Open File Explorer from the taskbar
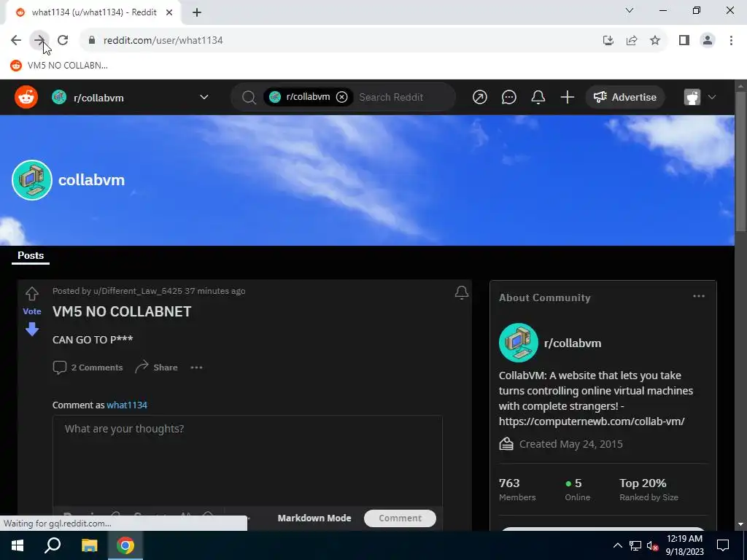Viewport: 747px width, 560px height. 89,545
